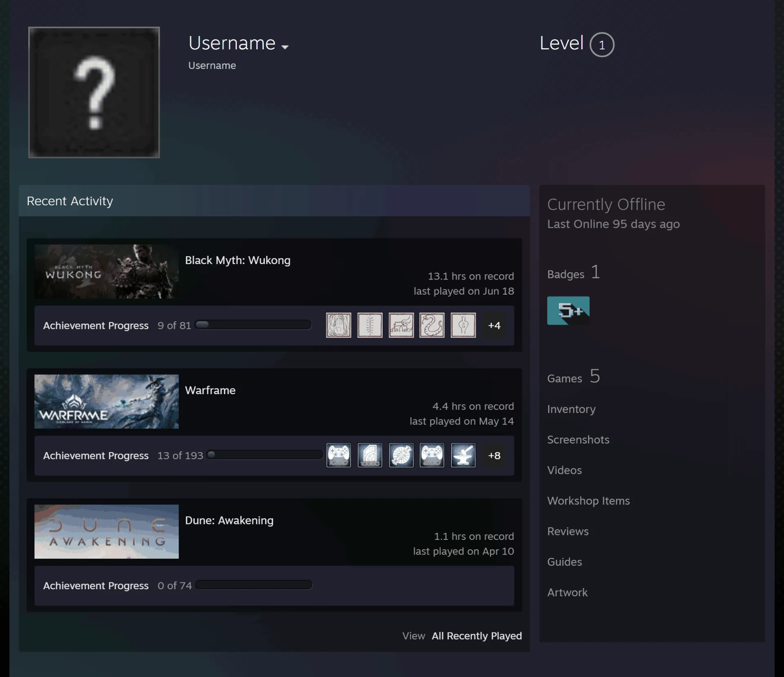
Task: Select Warframe's second gamepad achievement icon
Action: point(432,455)
